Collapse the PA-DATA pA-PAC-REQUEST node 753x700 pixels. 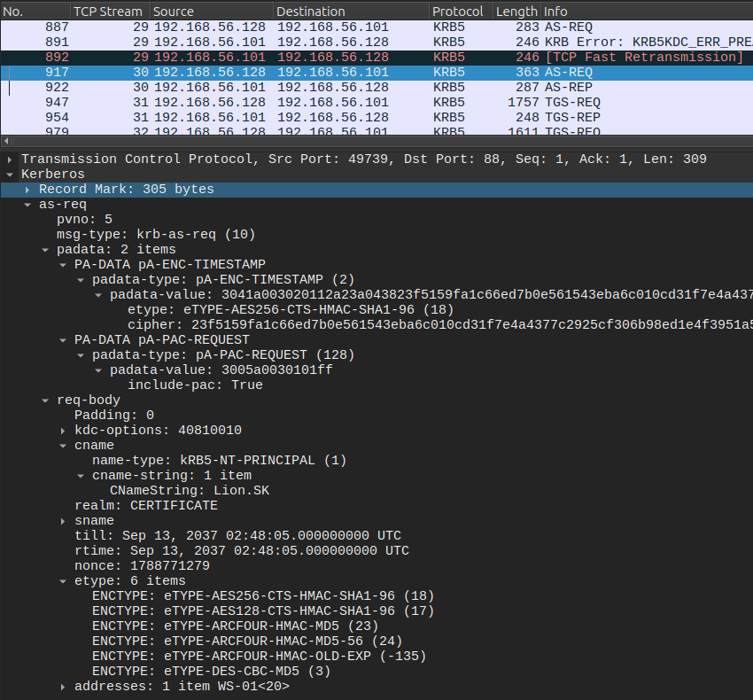[x=63, y=339]
